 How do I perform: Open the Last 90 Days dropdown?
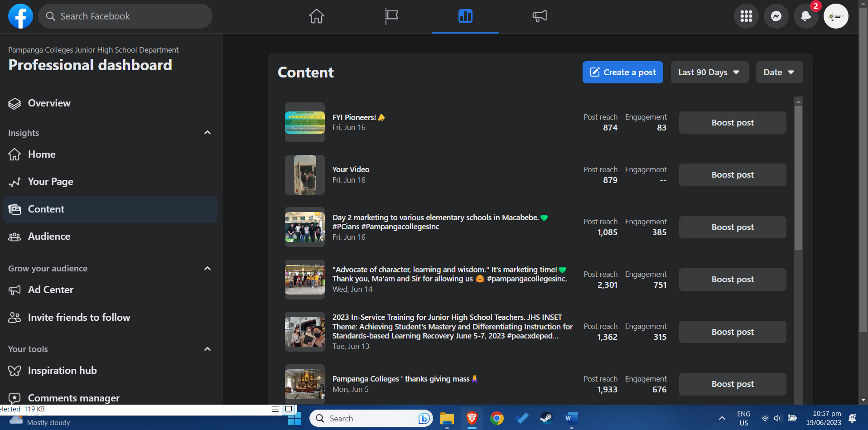pos(709,72)
